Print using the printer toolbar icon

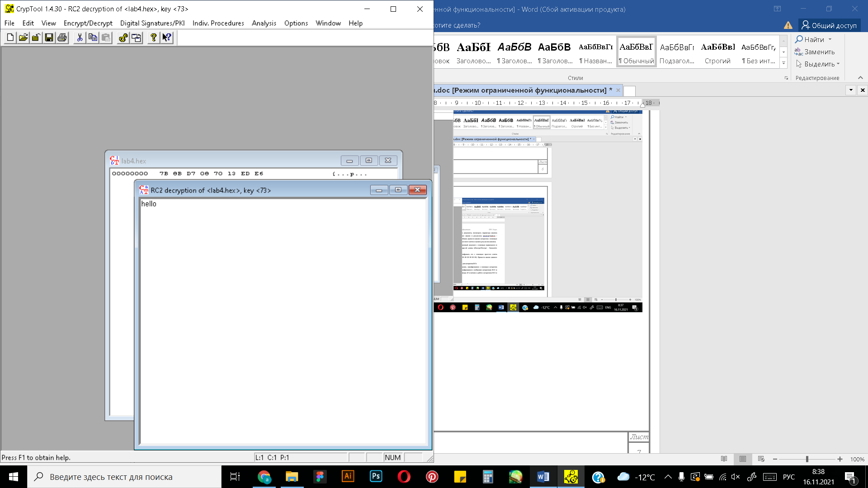pyautogui.click(x=62, y=38)
